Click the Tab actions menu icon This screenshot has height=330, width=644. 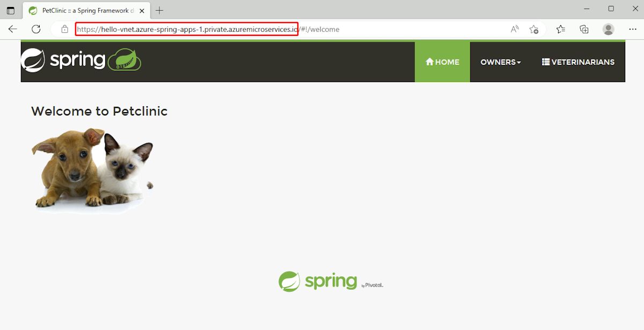[11, 10]
